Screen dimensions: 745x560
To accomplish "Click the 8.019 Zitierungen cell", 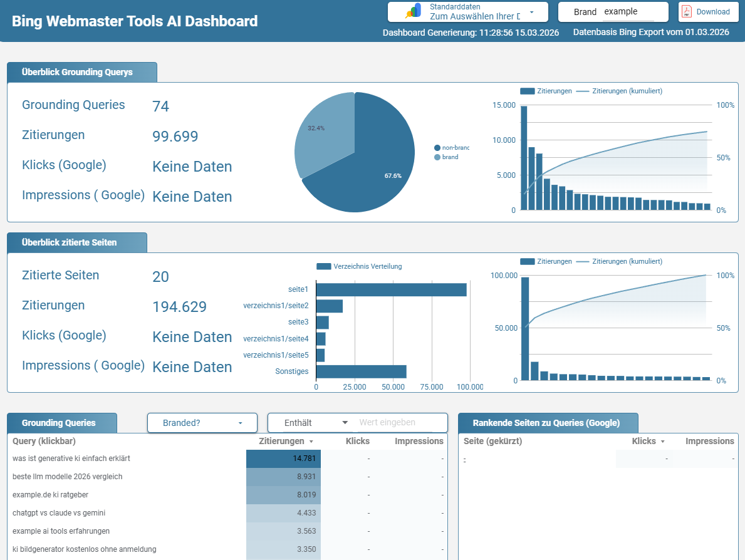I will pos(283,494).
